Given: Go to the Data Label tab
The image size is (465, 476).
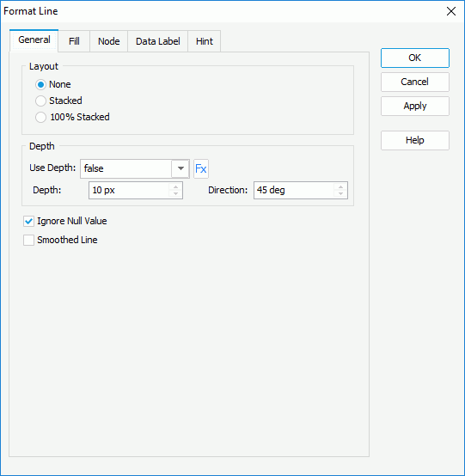Looking at the screenshot, I should [x=157, y=41].
